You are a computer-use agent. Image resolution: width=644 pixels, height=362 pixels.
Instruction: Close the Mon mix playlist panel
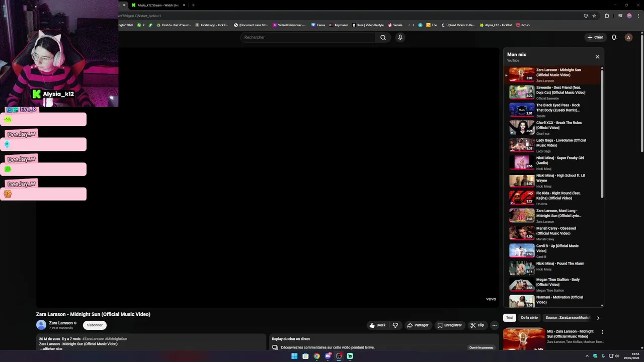coord(597,57)
